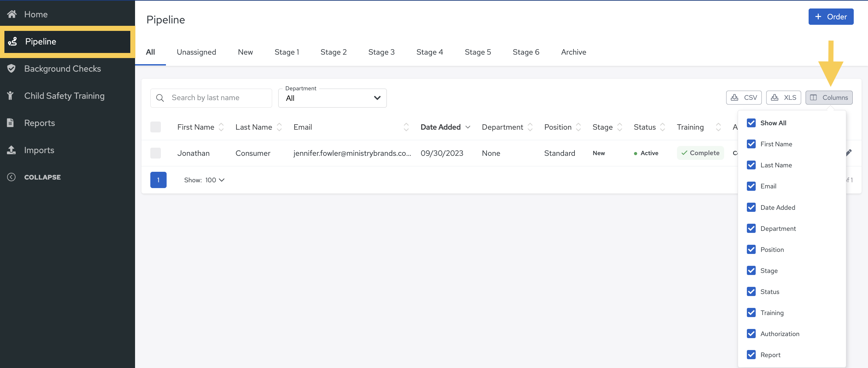This screenshot has height=368, width=868.
Task: Sort by Last Name arrows
Action: click(x=279, y=127)
